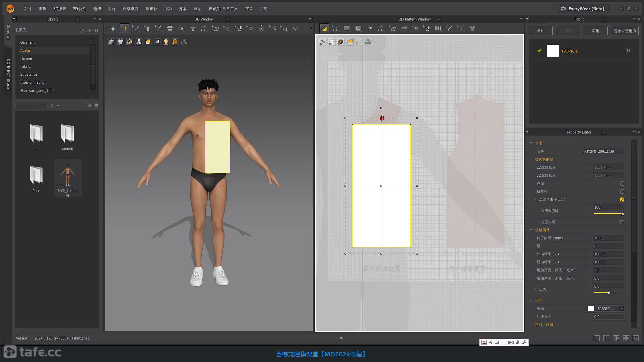Toggle the 弹性 checkbox
Viewport: 644px width, 362px height.
coord(622,184)
